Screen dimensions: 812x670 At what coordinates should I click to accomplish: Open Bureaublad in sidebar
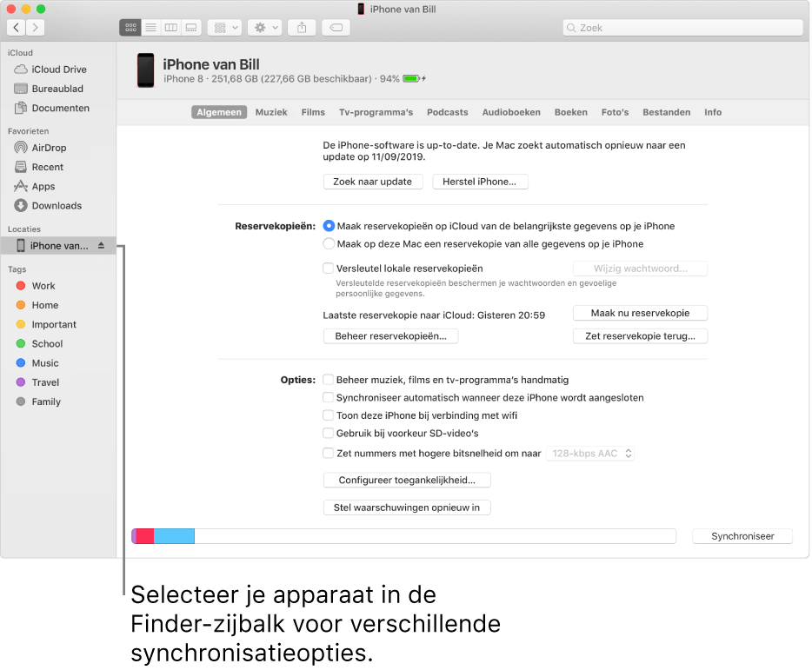point(49,89)
